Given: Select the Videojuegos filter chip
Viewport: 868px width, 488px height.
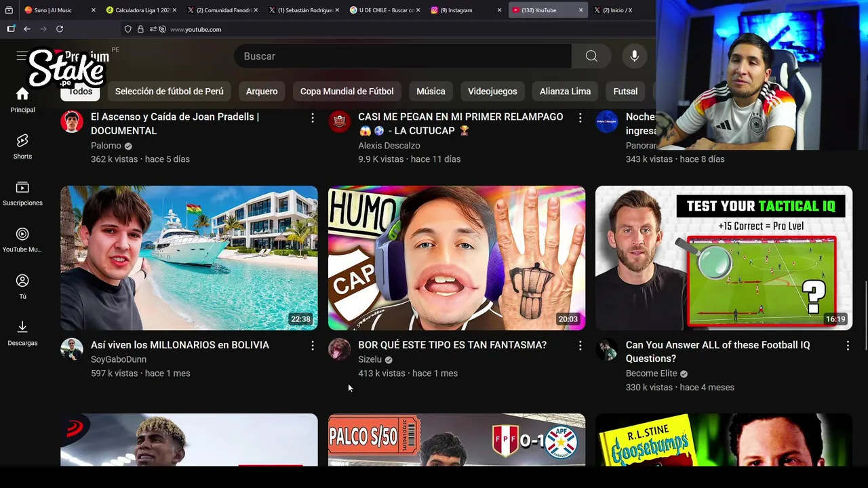Looking at the screenshot, I should (492, 91).
